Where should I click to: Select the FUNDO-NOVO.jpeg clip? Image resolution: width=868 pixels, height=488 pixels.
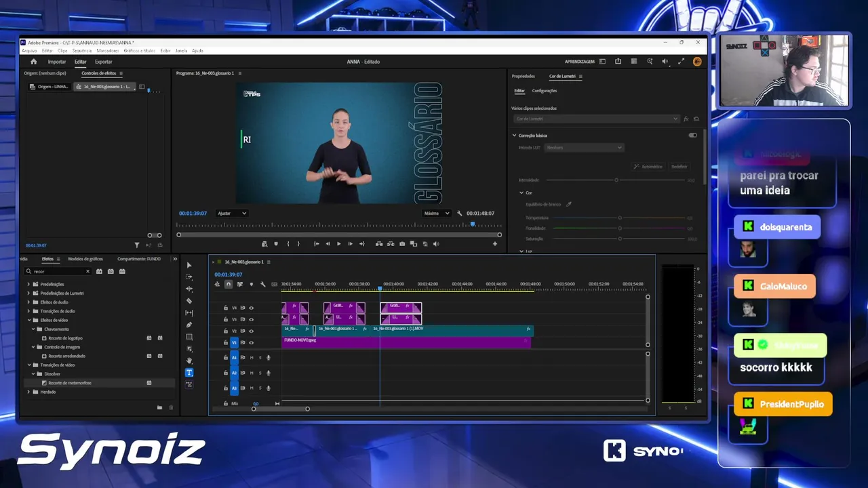pyautogui.click(x=406, y=342)
